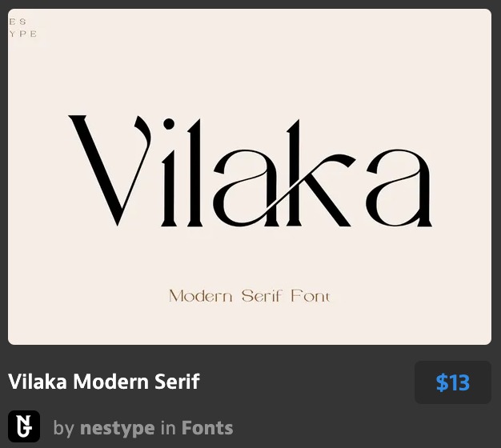Click the dot of the letter i

pyautogui.click(x=169, y=125)
